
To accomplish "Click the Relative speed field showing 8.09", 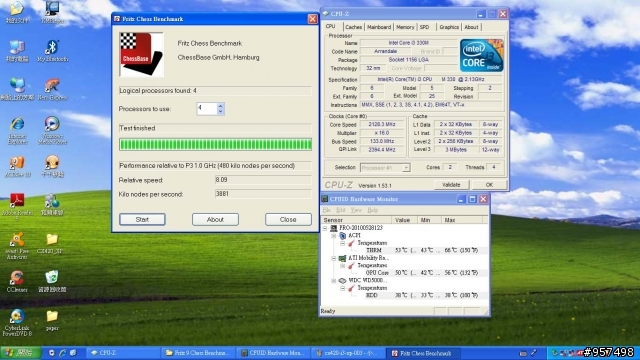I will point(263,180).
